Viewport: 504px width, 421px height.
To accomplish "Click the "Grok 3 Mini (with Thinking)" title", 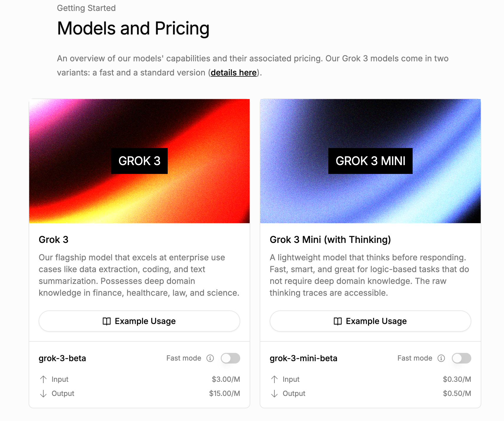I will click(330, 240).
